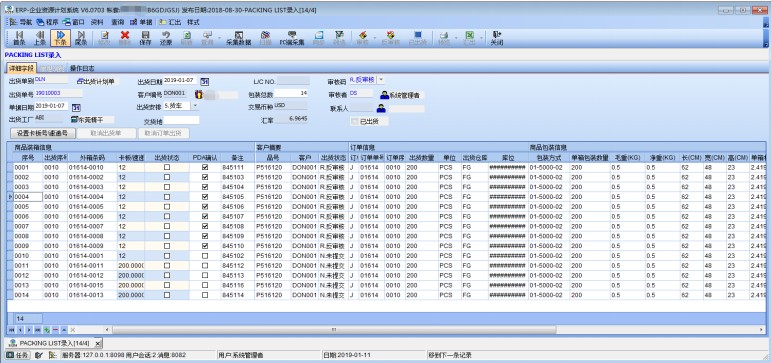Image resolution: width=771 pixels, height=363 pixels.
Task: Open 采集数据 data collection tool
Action: 238,38
